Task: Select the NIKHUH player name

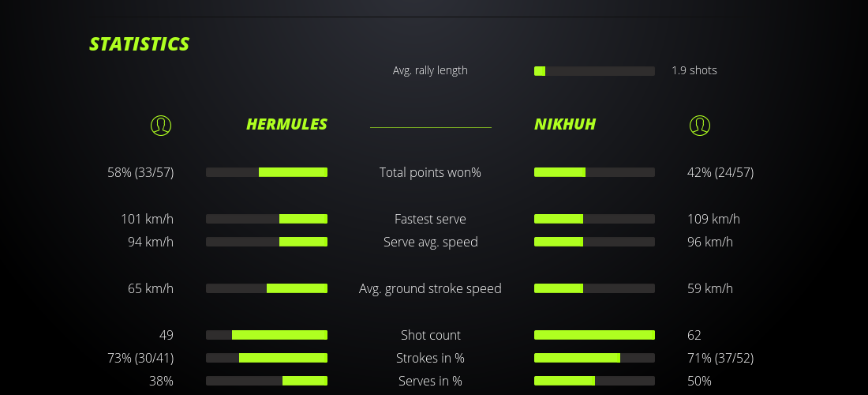Action: (565, 124)
